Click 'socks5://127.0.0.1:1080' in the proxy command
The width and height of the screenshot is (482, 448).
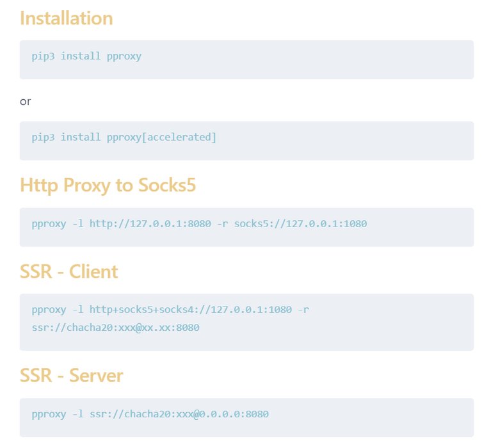pyautogui.click(x=300, y=224)
